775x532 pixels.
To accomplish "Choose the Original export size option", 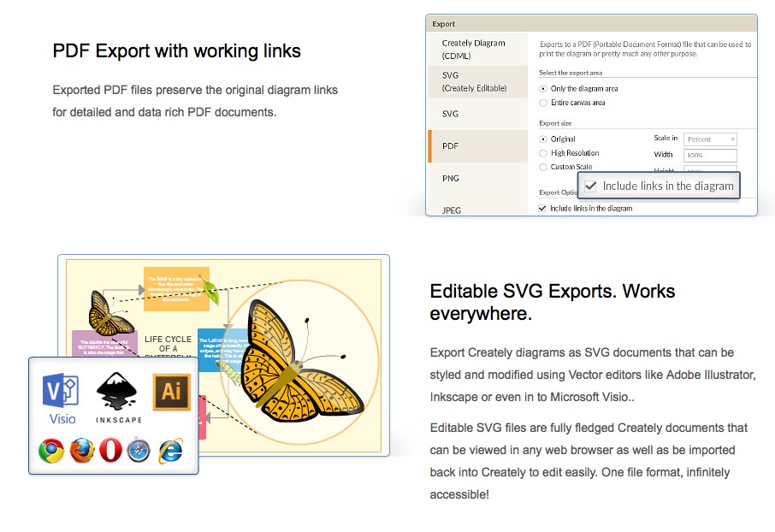I will [x=543, y=139].
